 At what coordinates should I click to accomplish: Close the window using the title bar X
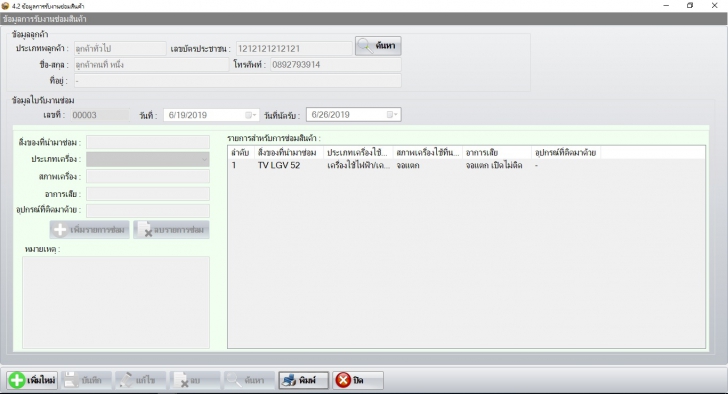pos(715,6)
